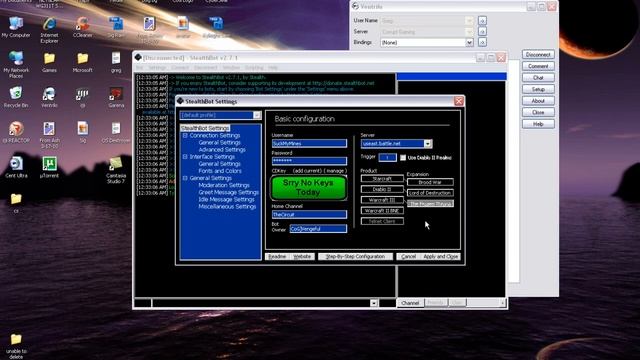Click the Readme button

pos(277,256)
